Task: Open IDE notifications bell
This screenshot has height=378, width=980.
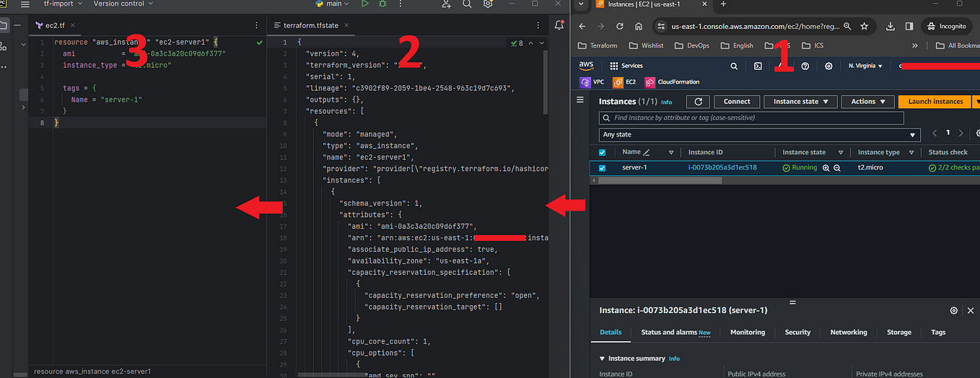Action: (559, 25)
